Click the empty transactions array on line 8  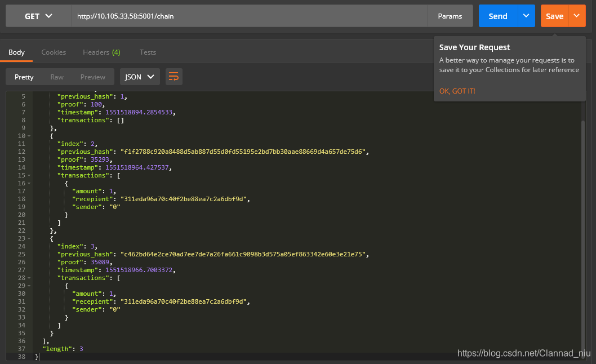click(121, 121)
